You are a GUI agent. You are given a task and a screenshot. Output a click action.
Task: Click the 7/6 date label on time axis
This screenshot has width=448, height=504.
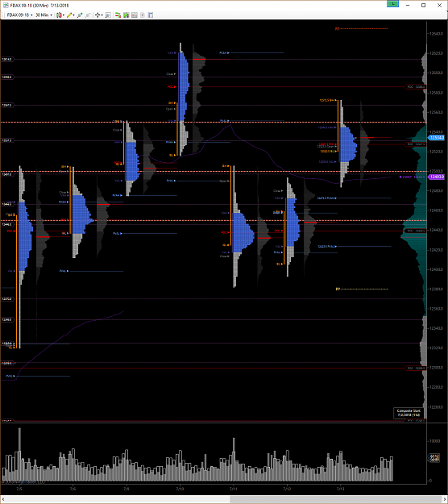73,489
